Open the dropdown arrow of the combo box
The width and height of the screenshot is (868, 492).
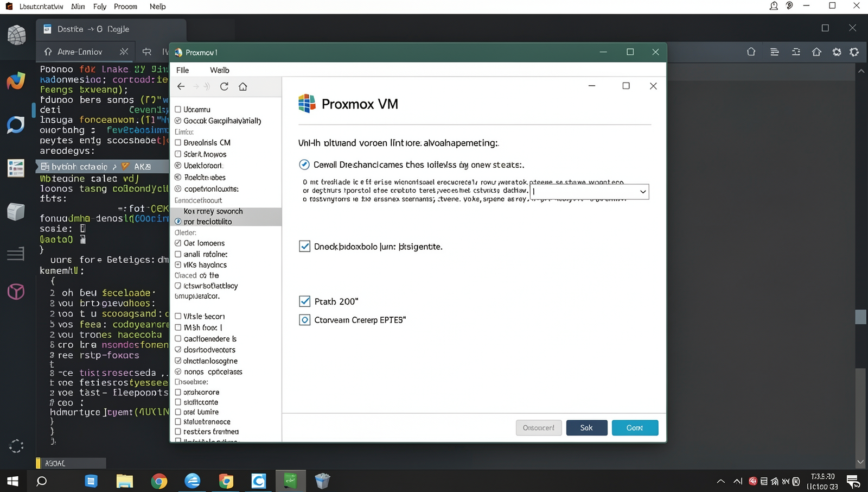pyautogui.click(x=643, y=192)
